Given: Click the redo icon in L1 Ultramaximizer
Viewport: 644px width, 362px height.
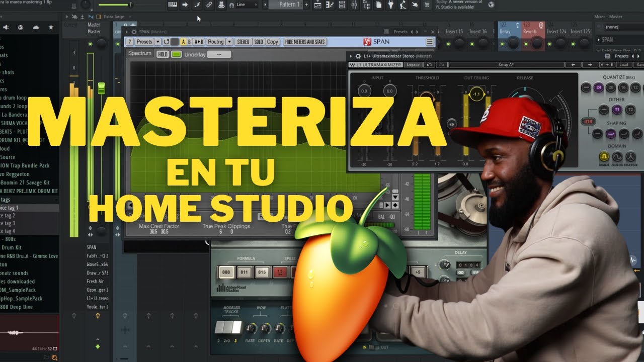Looking at the screenshot, I should pyautogui.click(x=441, y=65).
